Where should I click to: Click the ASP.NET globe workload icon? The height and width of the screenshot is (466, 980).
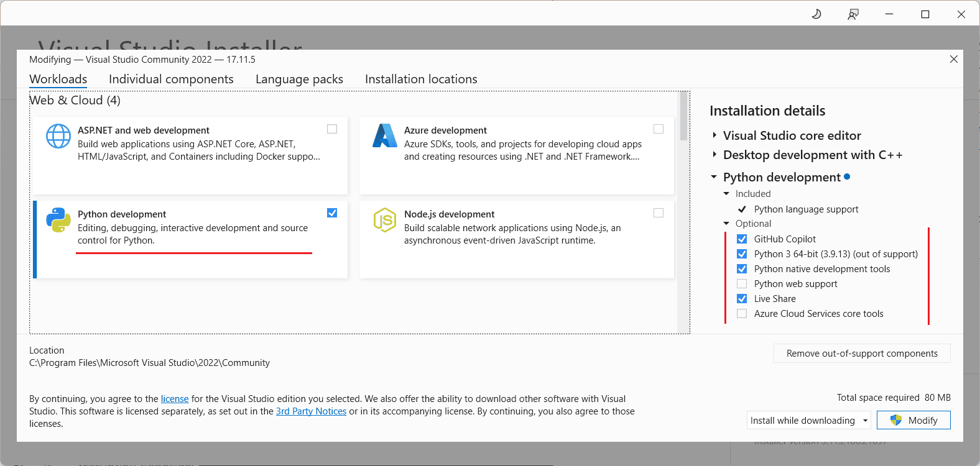58,136
